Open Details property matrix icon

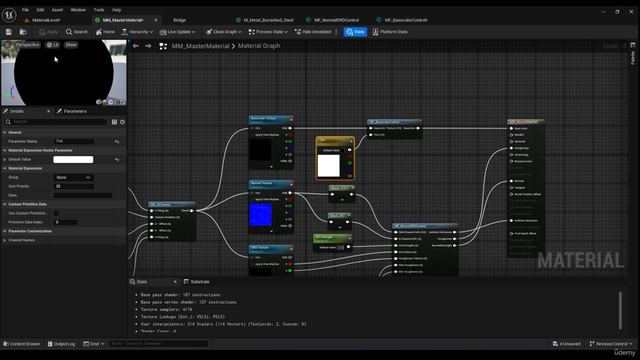(114, 122)
